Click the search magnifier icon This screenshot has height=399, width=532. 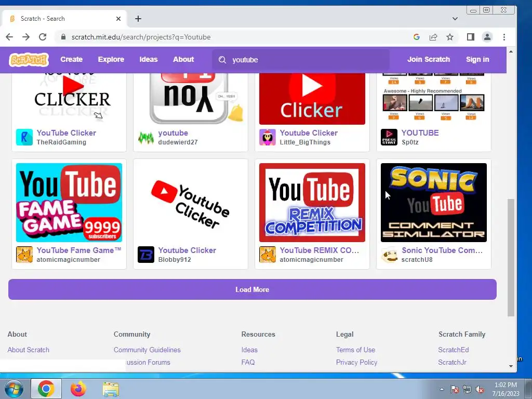(x=222, y=60)
